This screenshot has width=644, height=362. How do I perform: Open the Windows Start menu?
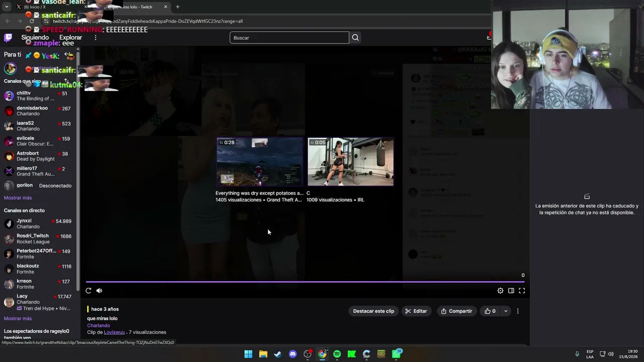(x=249, y=354)
